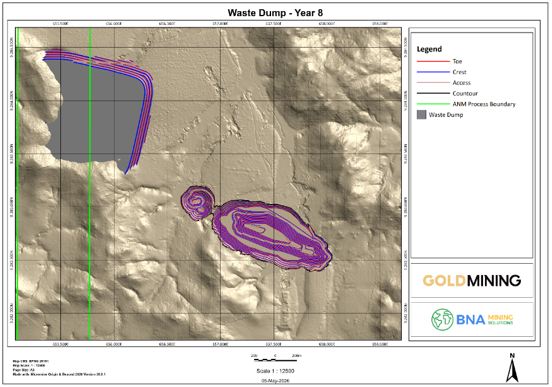552x387 pixels.
Task: Click the "Toe" legend label
Action: 457,61
